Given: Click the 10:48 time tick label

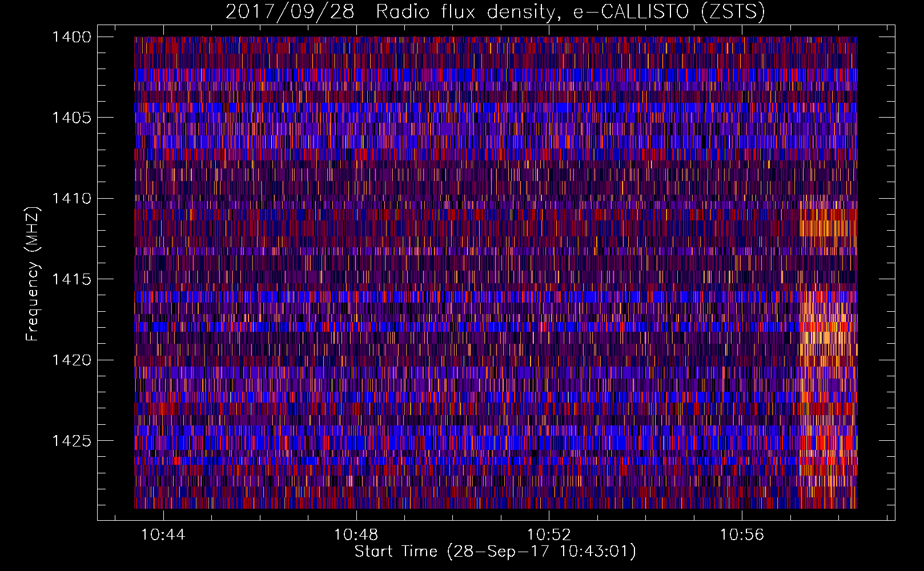Looking at the screenshot, I should (x=356, y=535).
